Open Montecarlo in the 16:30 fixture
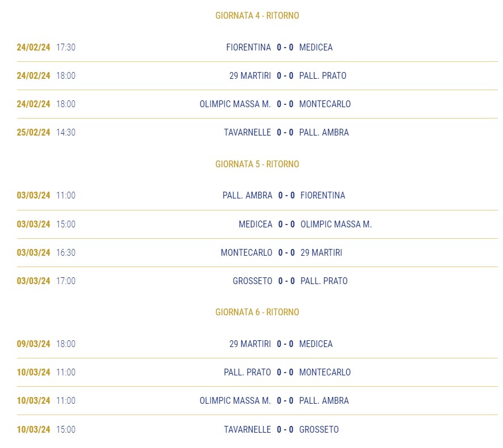 (246, 252)
